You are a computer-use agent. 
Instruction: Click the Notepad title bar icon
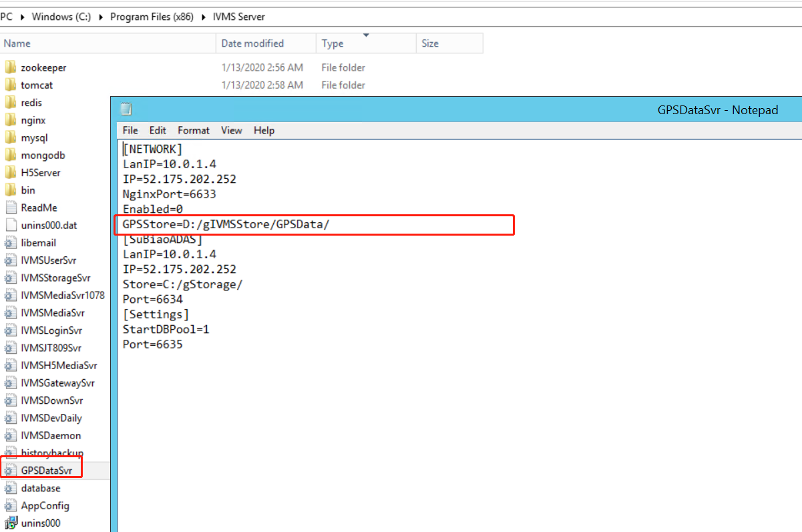coord(126,109)
